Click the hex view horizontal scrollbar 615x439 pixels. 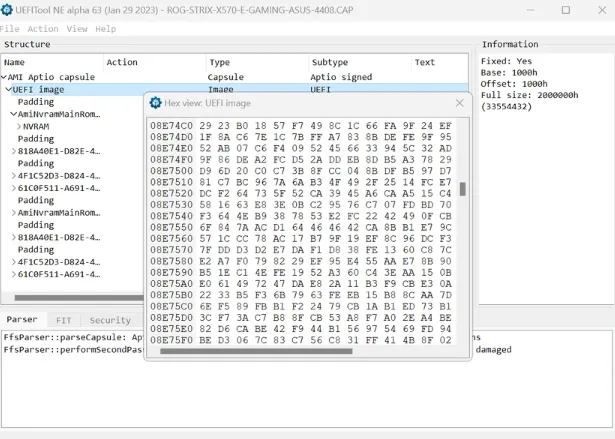(256, 351)
